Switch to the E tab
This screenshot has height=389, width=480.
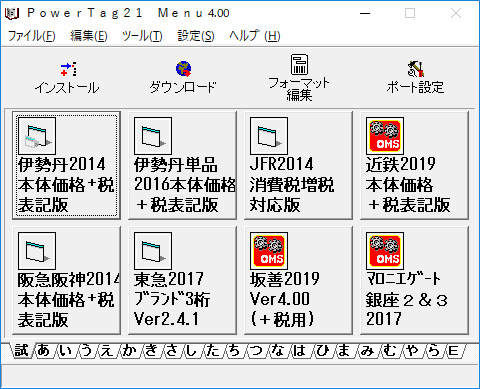453,351
